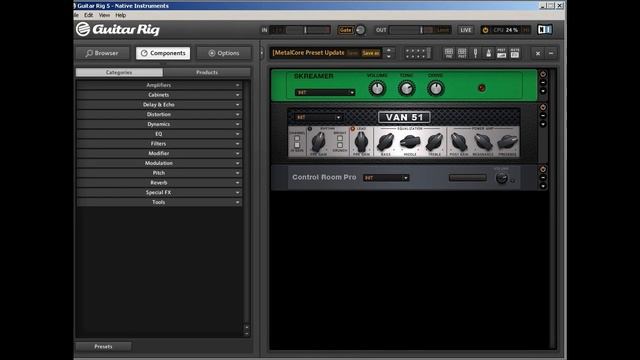Click the Van 51 Bass knob
The width and height of the screenshot is (640, 360).
pyautogui.click(x=385, y=142)
